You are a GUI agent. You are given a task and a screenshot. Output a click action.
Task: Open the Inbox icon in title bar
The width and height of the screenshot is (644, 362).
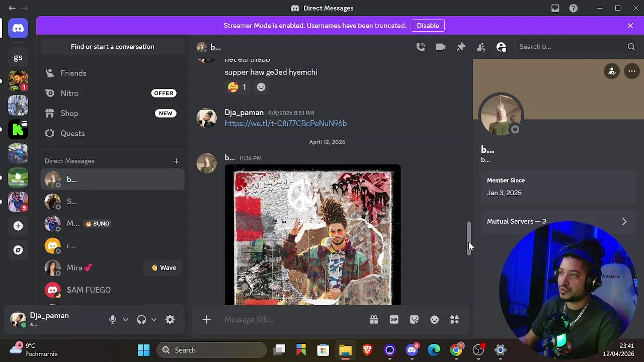555,8
